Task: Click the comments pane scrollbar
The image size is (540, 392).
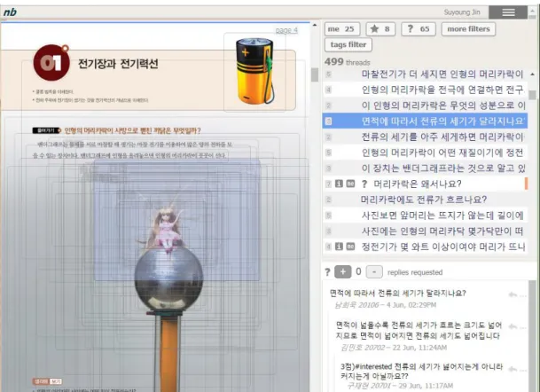Action: pos(532,336)
